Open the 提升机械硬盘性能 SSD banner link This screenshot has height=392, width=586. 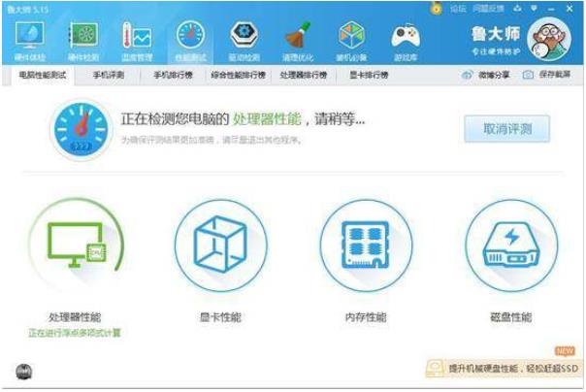pyautogui.click(x=513, y=369)
